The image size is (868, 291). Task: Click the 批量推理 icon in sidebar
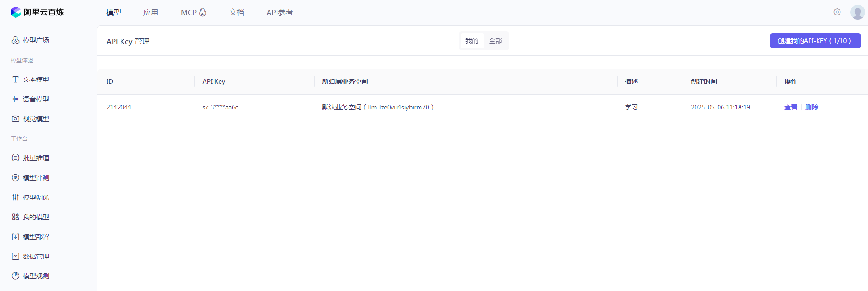coord(15,158)
